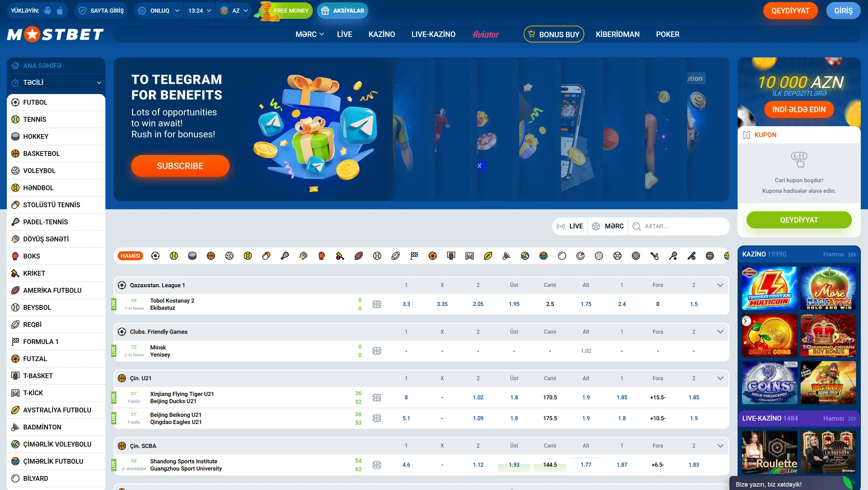Open match stats icon for Minsk vs Yenisey

coord(377,351)
